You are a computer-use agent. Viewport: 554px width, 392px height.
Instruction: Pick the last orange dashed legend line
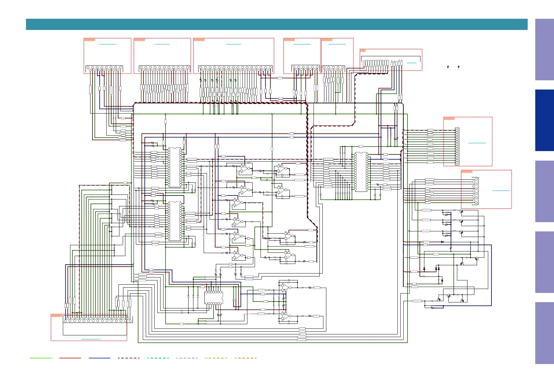[246, 358]
